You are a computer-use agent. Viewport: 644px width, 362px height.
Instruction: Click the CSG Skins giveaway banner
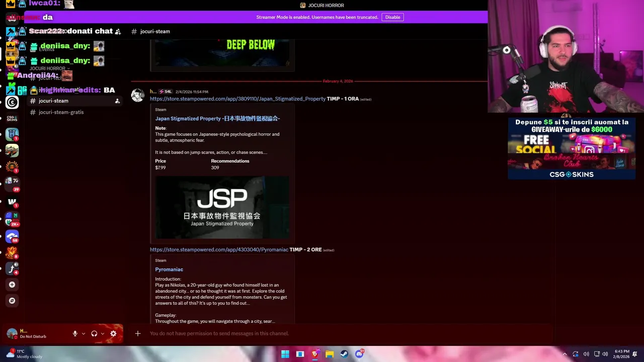pyautogui.click(x=572, y=149)
